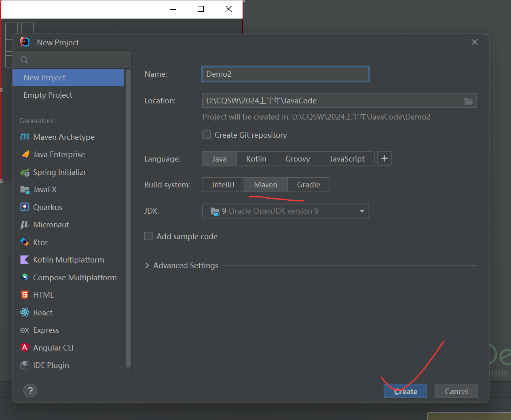Browse for location with the folder icon
The height and width of the screenshot is (420, 511).
[469, 101]
